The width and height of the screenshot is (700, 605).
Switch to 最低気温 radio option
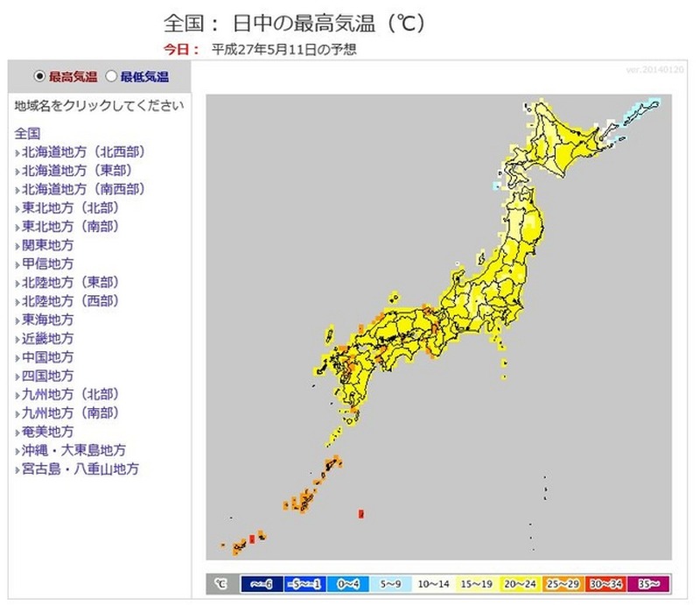tap(111, 76)
